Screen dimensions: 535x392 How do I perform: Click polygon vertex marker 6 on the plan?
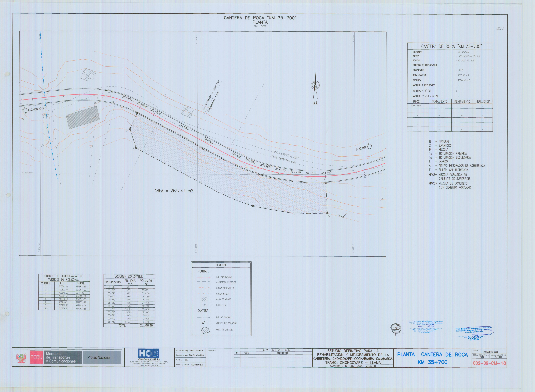tap(253, 206)
